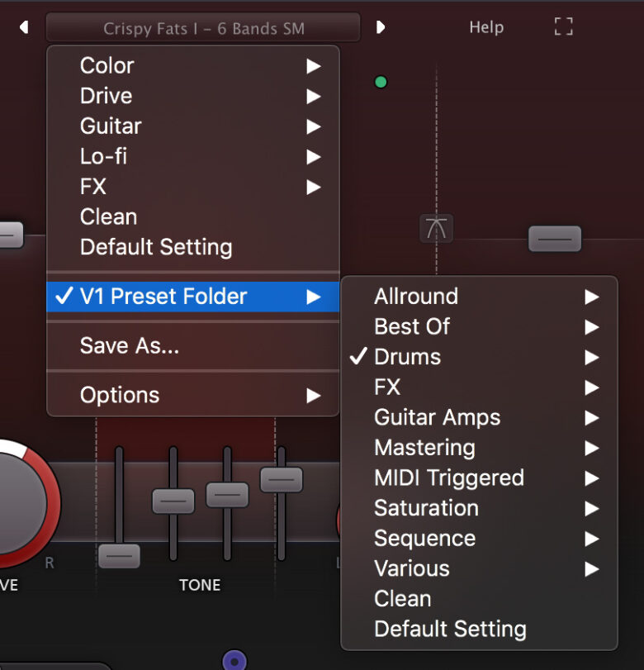
Task: Open preset name Crispy Fats field
Action: point(203,28)
